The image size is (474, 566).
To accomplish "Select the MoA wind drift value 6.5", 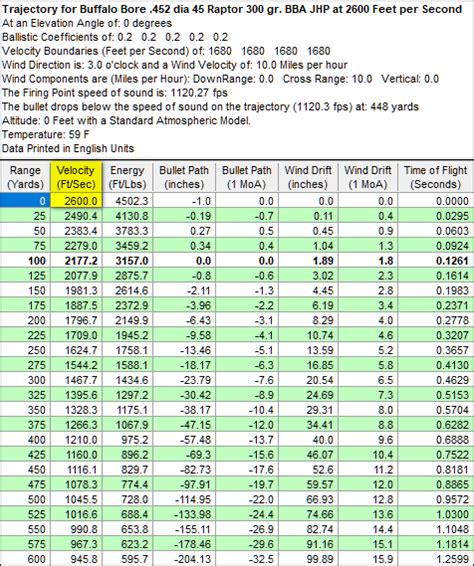I will pos(368,380).
